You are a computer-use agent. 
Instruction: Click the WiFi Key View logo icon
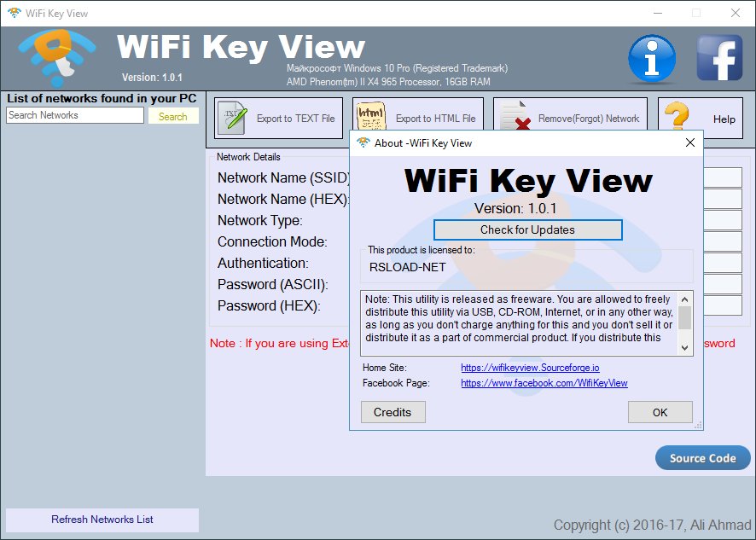click(57, 58)
